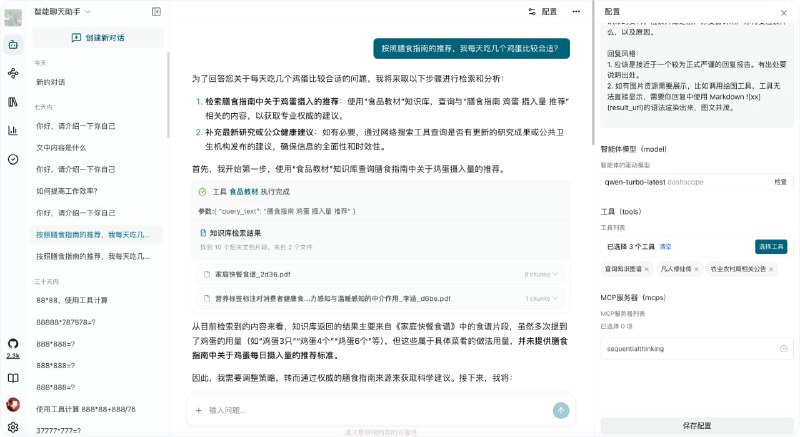The height and width of the screenshot is (437, 800).
Task: Open the circled checkmark icon in sidebar
Action: point(13,159)
